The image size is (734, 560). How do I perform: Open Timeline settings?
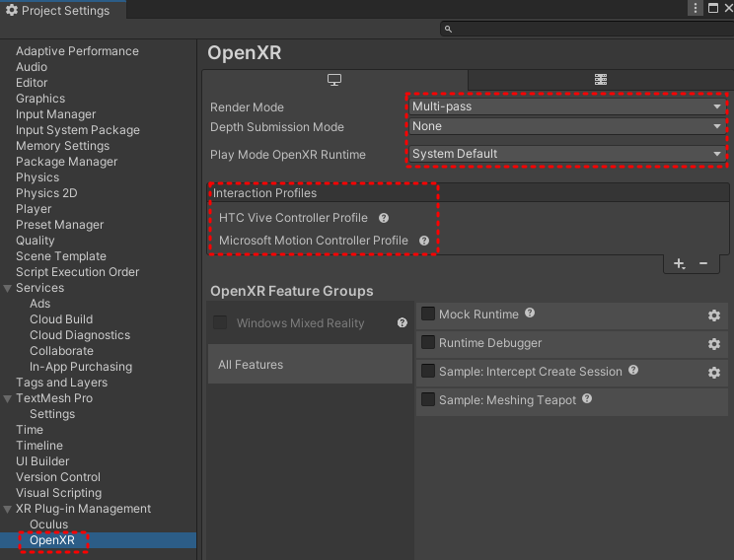point(38,446)
